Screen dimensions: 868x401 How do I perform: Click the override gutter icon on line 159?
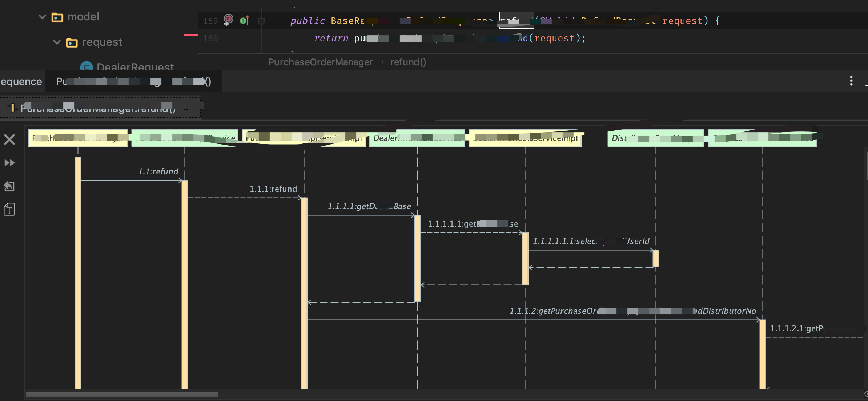(x=245, y=20)
